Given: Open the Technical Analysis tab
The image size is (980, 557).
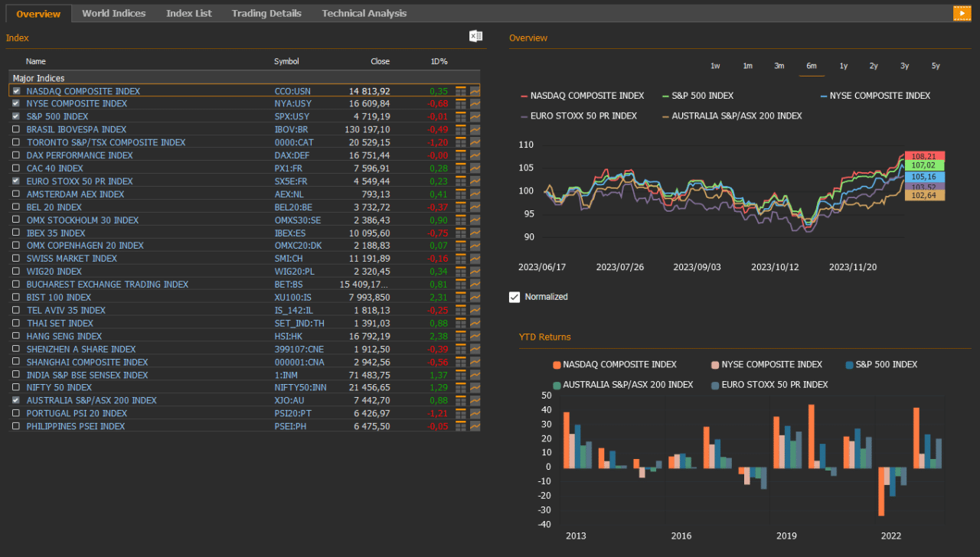Looking at the screenshot, I should coord(364,13).
